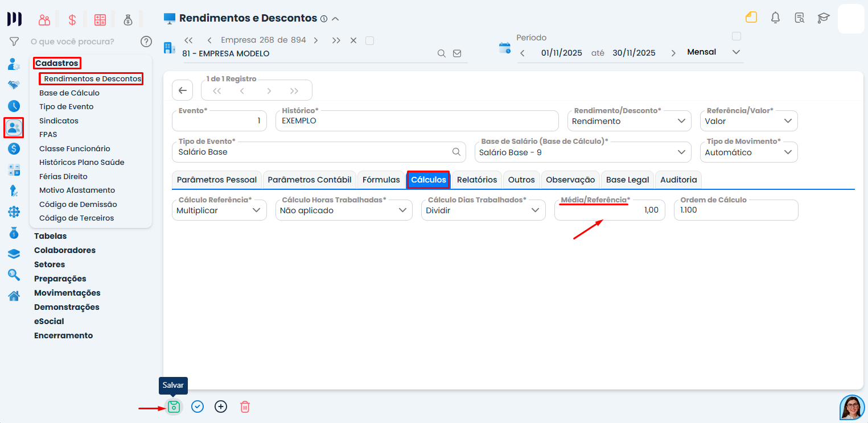Open the Auditoria tab
The image size is (868, 423).
click(x=678, y=180)
